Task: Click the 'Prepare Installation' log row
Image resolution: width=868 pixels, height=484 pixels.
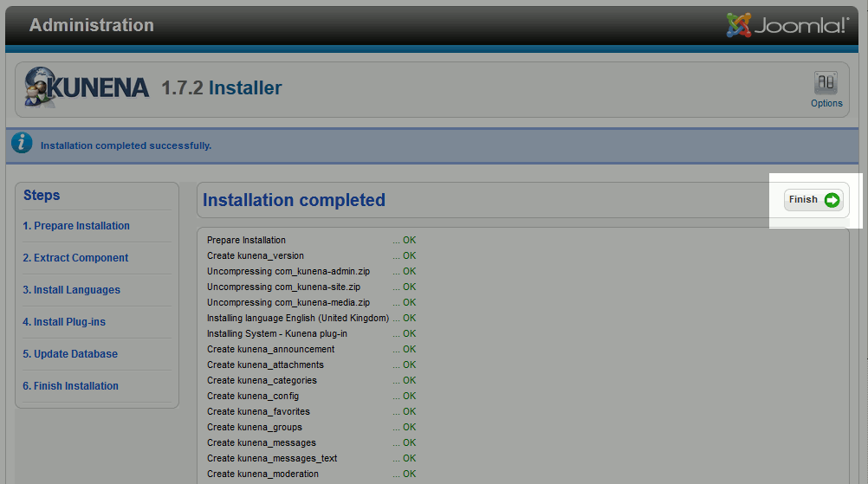Action: [311, 240]
